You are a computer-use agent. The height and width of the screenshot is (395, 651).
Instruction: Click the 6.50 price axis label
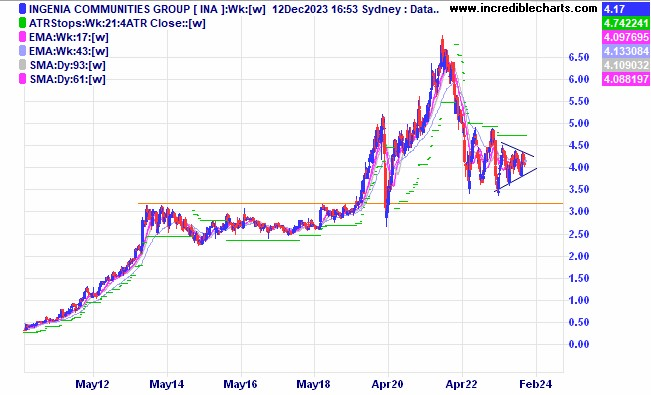(x=579, y=57)
